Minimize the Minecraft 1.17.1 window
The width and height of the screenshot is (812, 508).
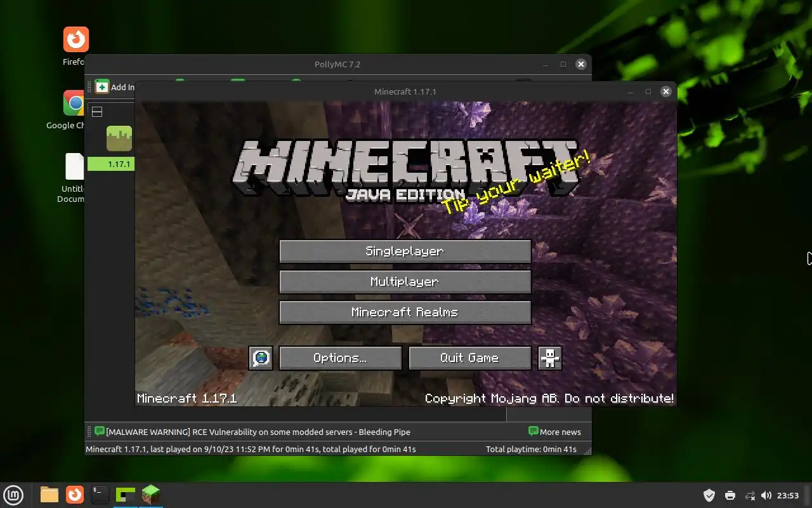point(630,91)
